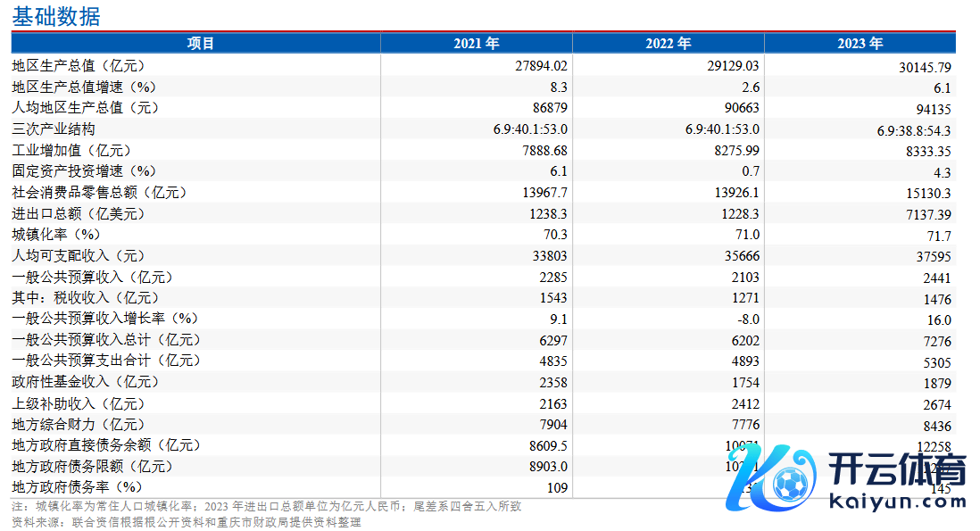The width and height of the screenshot is (980, 531).
Task: Select the 地方政府债务率(%) row label
Action: click(78, 487)
